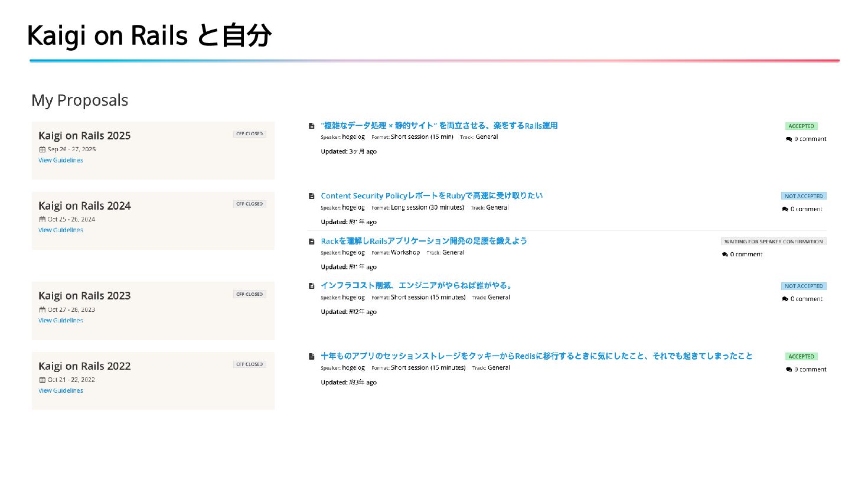868x489 pixels.
Task: Click comment bubble icon for 十年もののアプリ proposal
Action: point(789,370)
